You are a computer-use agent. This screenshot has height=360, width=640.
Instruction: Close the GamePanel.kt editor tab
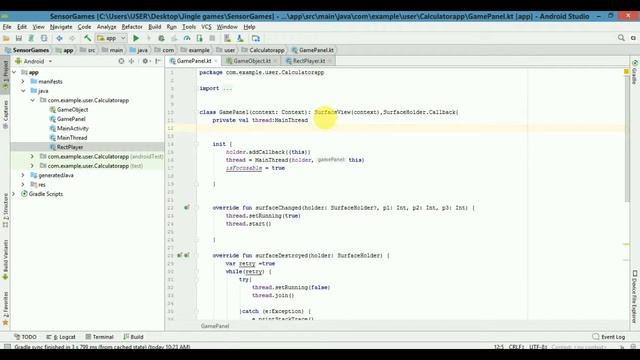[x=216, y=61]
